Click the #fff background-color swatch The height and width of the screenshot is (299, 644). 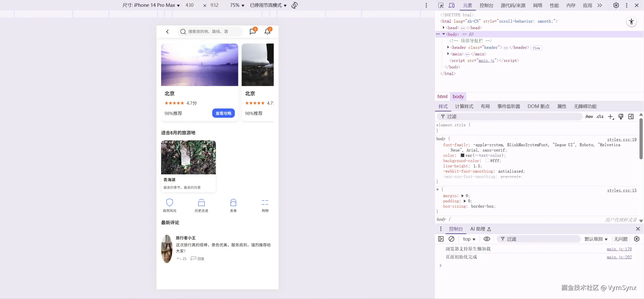[487, 161]
